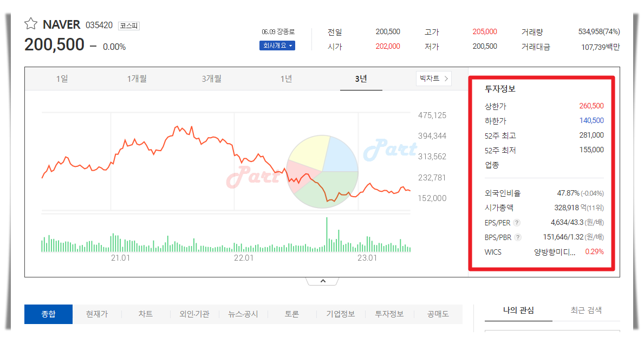Click the 거래대금 value 107,739백만

[x=601, y=47]
